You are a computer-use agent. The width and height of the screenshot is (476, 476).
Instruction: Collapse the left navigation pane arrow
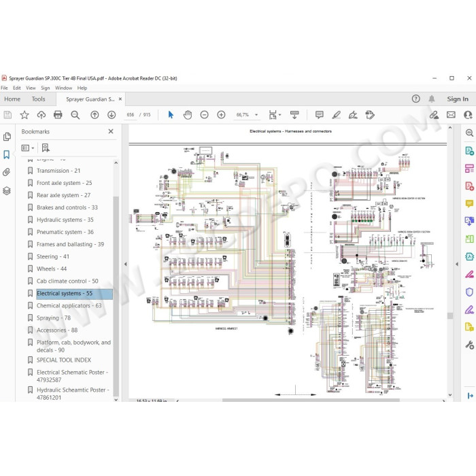pos(125,264)
